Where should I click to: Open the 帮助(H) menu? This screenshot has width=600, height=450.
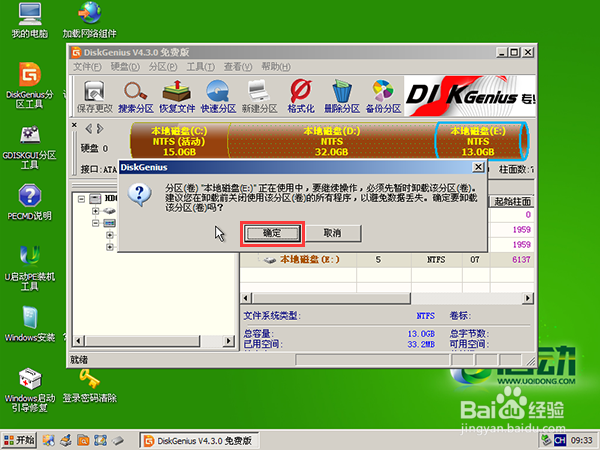[276, 67]
